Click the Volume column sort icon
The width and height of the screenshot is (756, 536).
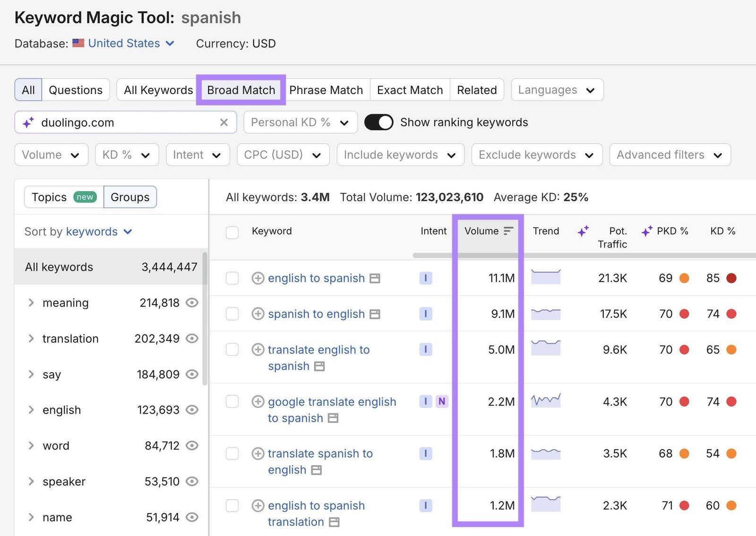pyautogui.click(x=508, y=231)
